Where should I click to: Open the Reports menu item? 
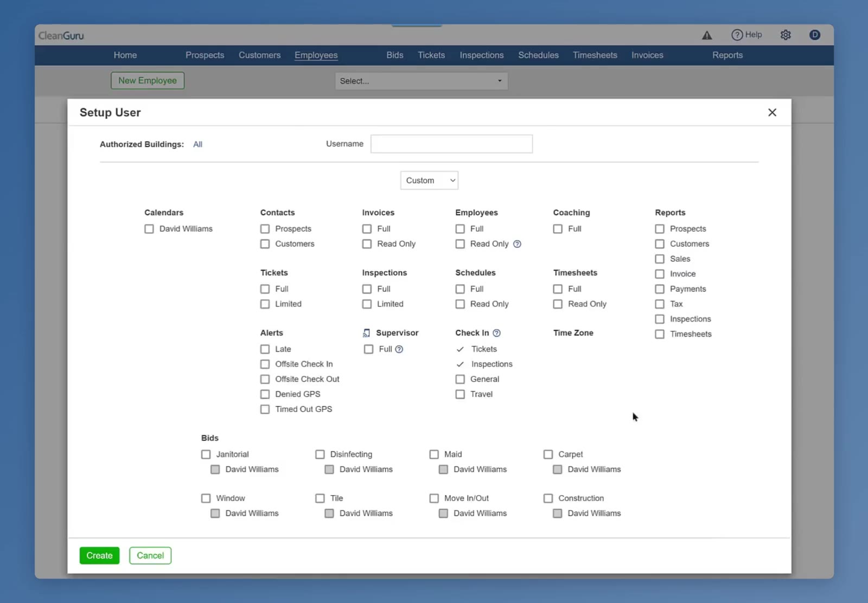click(x=727, y=55)
